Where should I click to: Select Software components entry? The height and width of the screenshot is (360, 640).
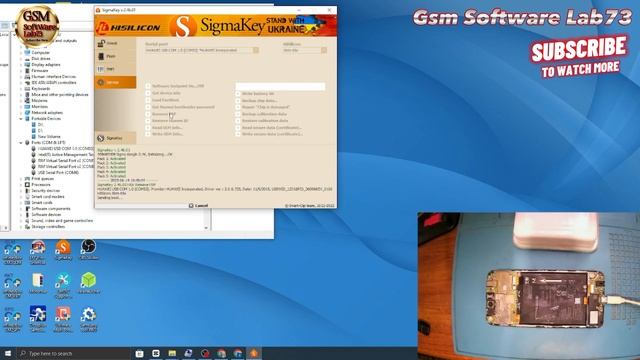51,209
